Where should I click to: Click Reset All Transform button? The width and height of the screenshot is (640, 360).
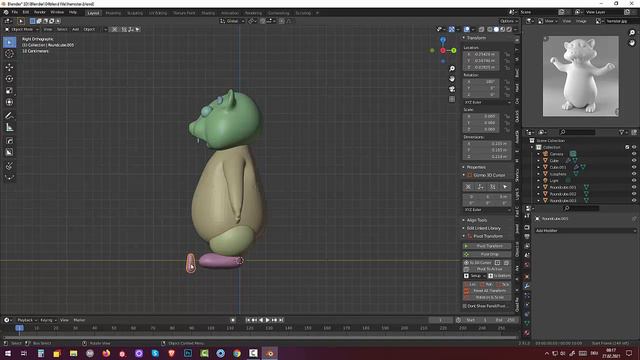coord(487,291)
